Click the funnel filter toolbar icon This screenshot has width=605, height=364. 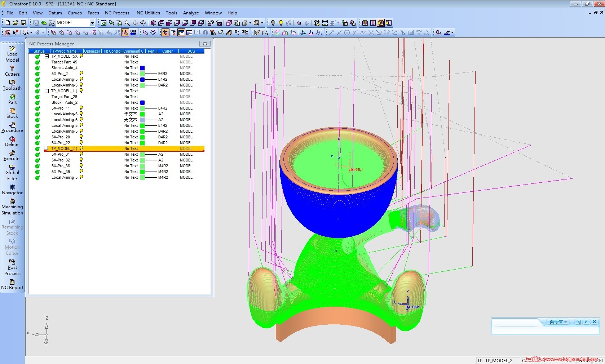coord(153,33)
